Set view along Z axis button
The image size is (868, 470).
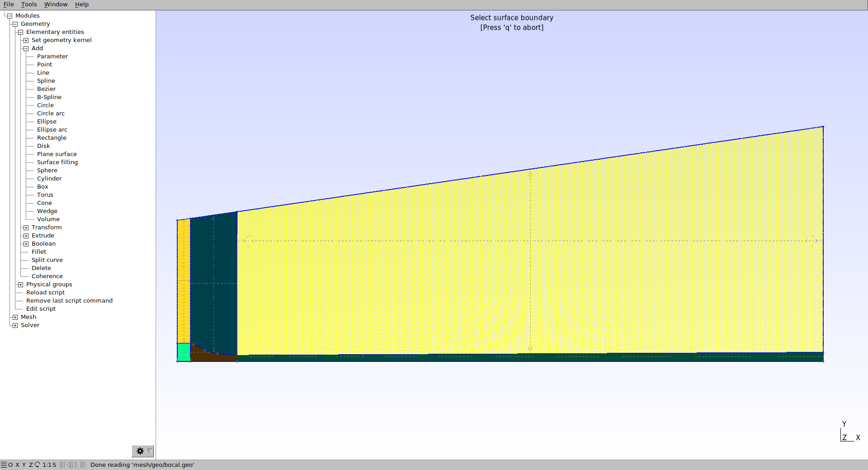click(31, 465)
